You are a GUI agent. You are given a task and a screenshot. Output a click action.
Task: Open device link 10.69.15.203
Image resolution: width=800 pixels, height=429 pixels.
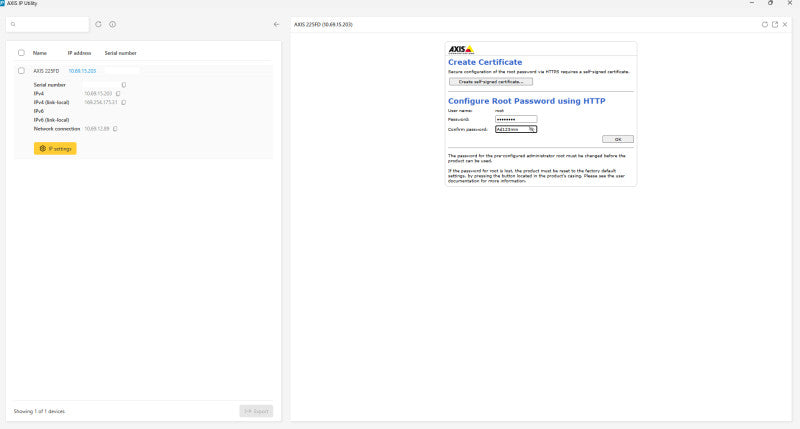coord(82,71)
